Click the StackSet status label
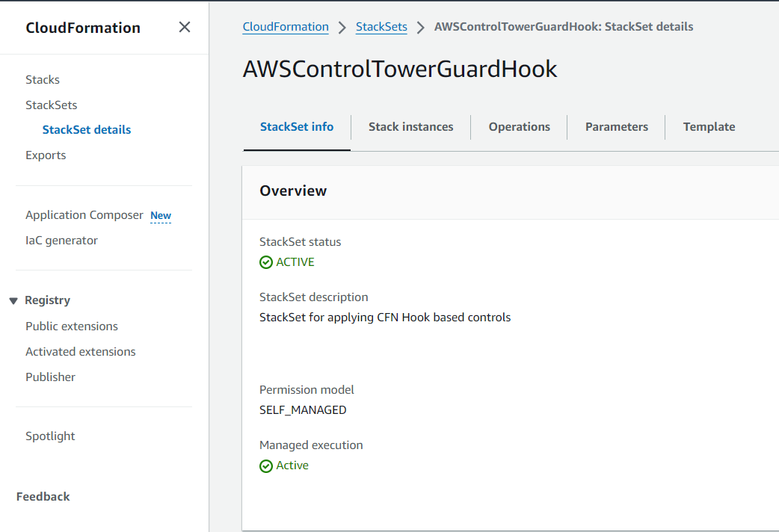This screenshot has width=779, height=532. (300, 242)
